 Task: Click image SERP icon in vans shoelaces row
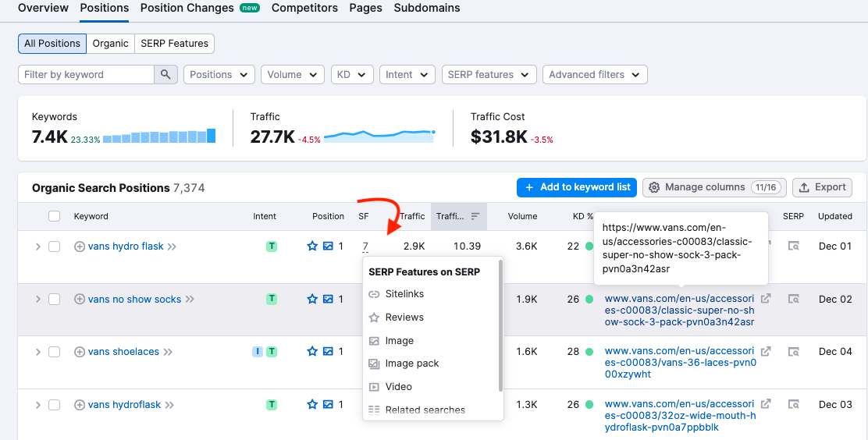(x=328, y=351)
